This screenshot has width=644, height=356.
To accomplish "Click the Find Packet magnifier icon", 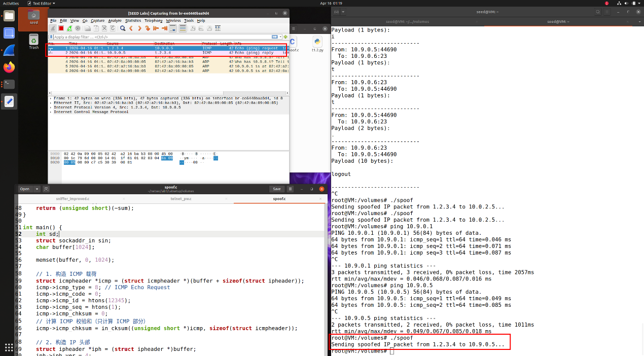I will point(123,28).
